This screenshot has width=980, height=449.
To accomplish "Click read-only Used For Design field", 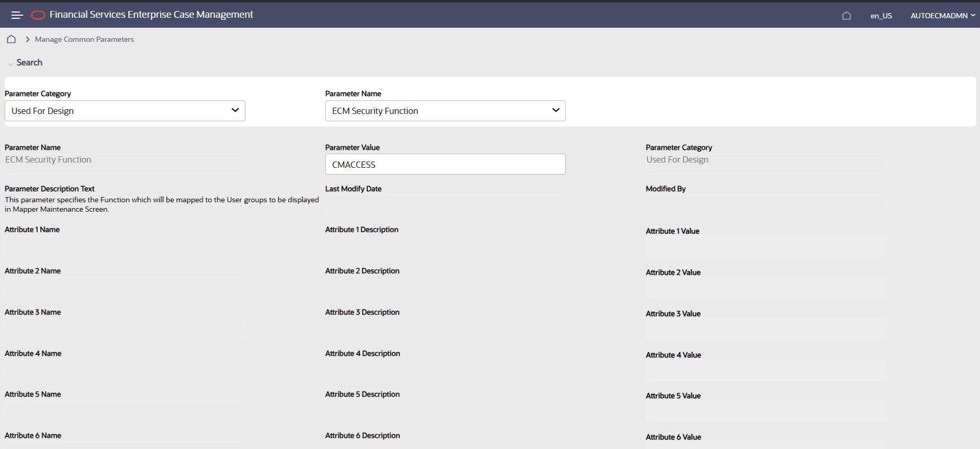I will pos(766,164).
